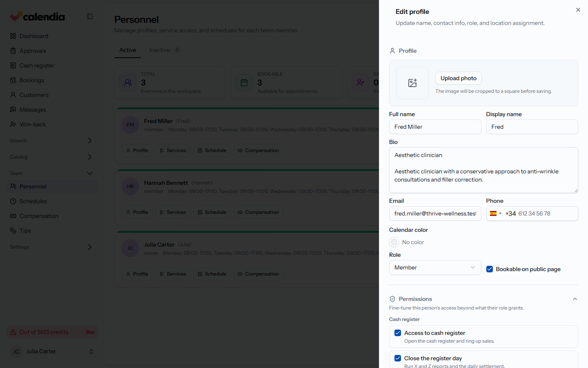Image resolution: width=588 pixels, height=368 pixels.
Task: Expand the Settings sidebar group
Action: (x=52, y=247)
